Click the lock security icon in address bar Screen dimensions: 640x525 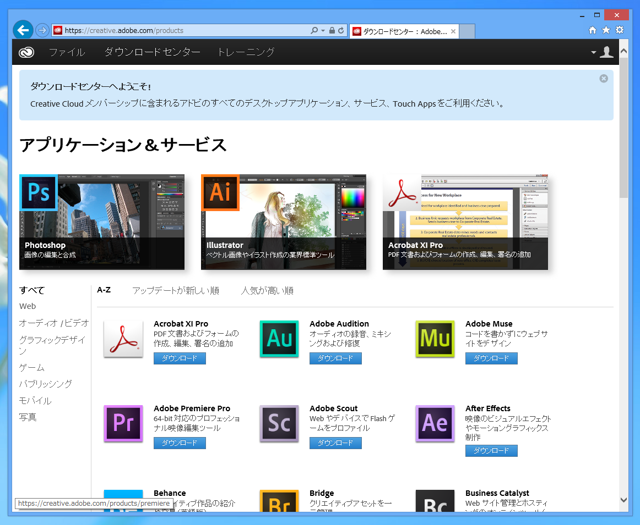tap(332, 31)
